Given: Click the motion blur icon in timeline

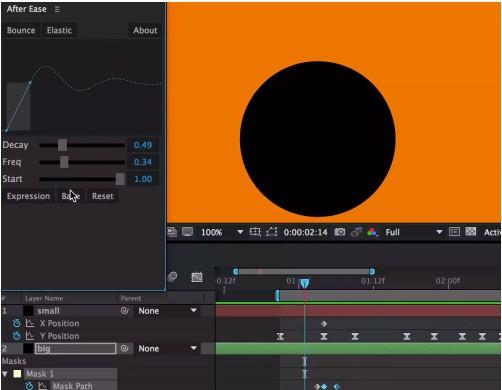Looking at the screenshot, I should click(x=172, y=277).
